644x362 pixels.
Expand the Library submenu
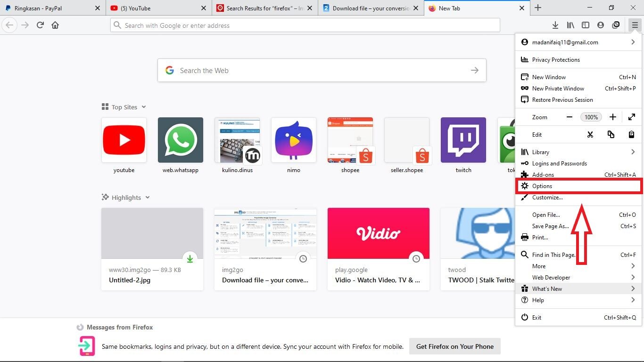click(633, 152)
